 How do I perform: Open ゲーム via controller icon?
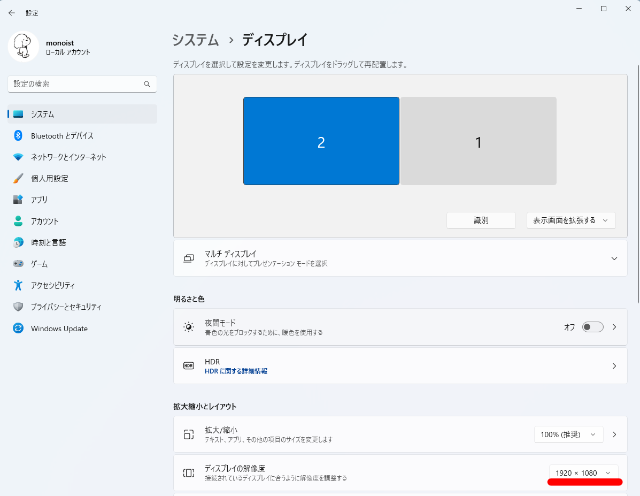[18, 264]
